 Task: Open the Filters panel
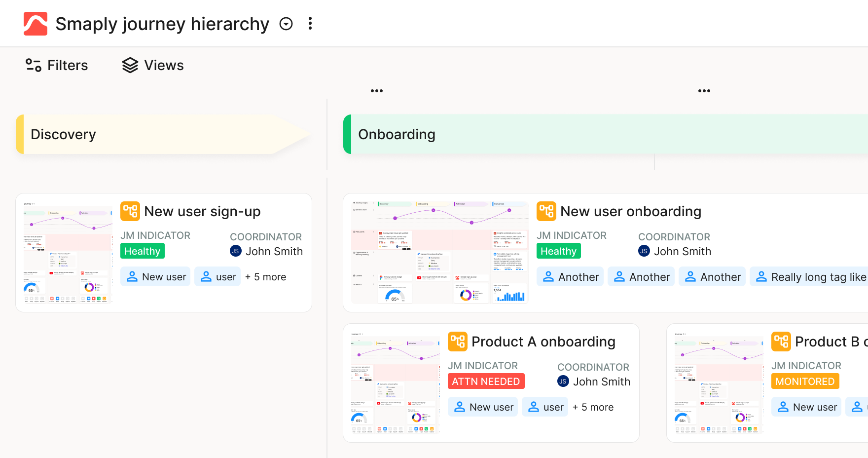[57, 65]
